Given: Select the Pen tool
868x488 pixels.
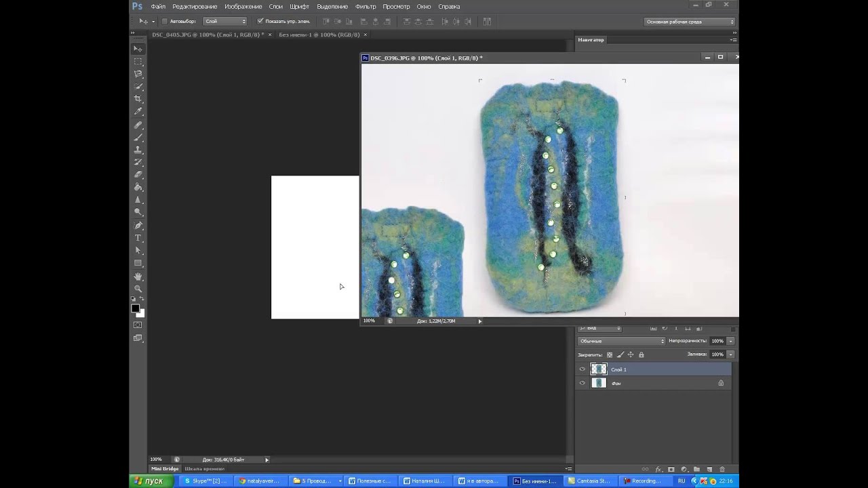Looking at the screenshot, I should tap(138, 226).
